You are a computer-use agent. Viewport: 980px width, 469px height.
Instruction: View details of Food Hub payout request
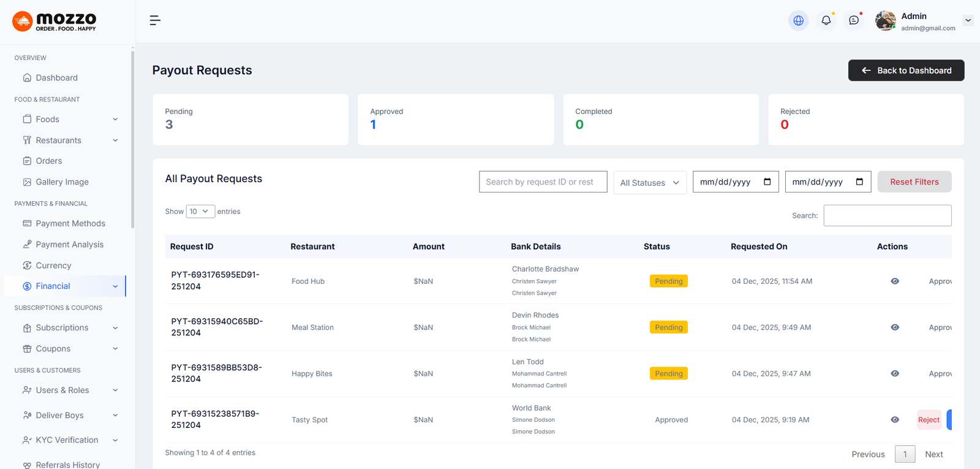click(895, 281)
